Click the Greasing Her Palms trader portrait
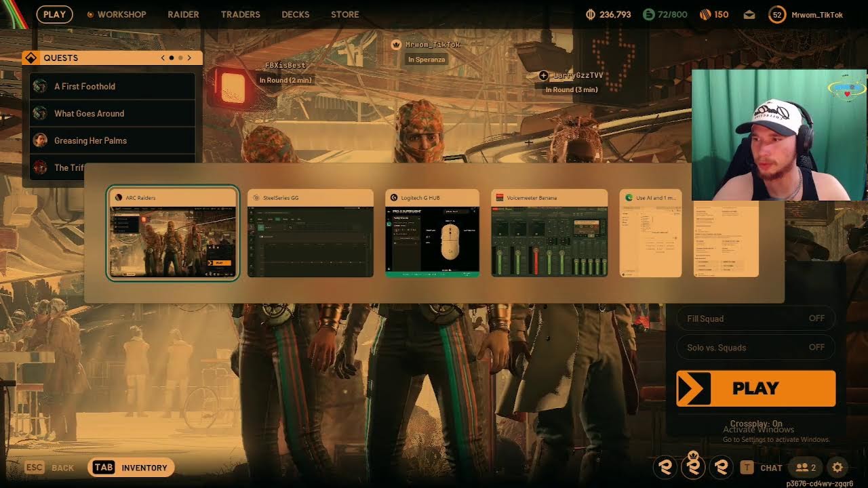Screen dimensions: 868x488 40,140
